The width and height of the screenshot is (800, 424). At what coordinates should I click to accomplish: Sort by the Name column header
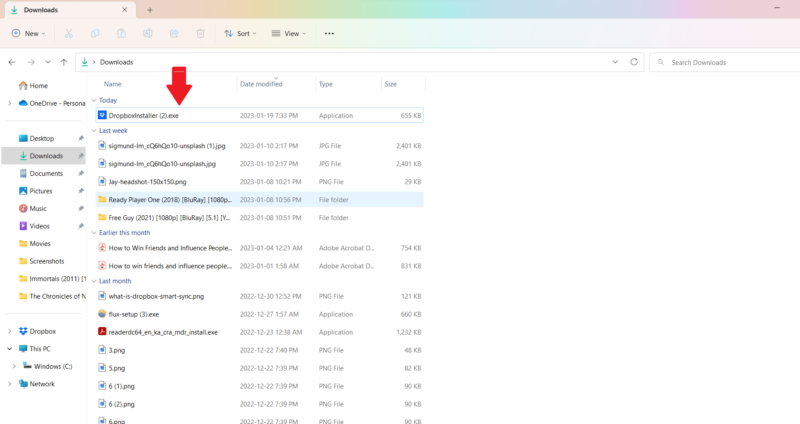click(113, 84)
